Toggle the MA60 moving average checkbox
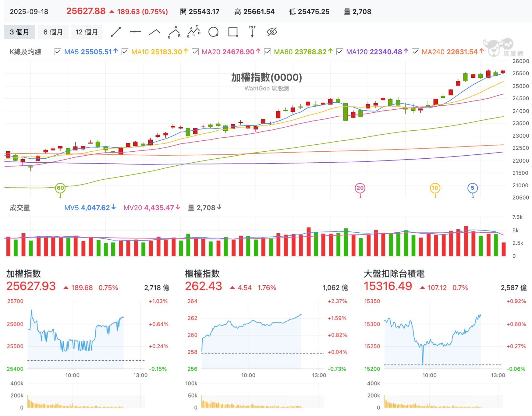Screen dimensions: 532x416 268,52
